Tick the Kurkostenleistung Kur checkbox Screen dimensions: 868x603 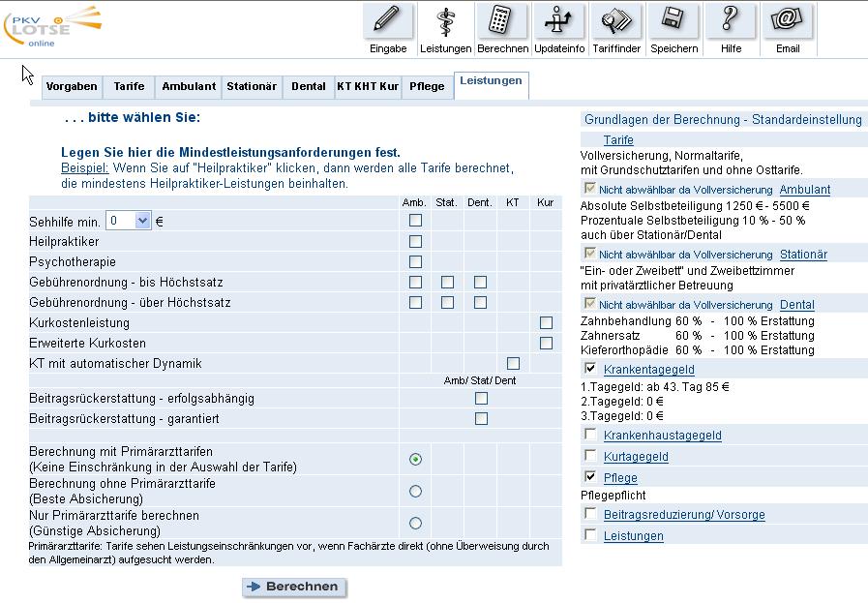pyautogui.click(x=546, y=322)
